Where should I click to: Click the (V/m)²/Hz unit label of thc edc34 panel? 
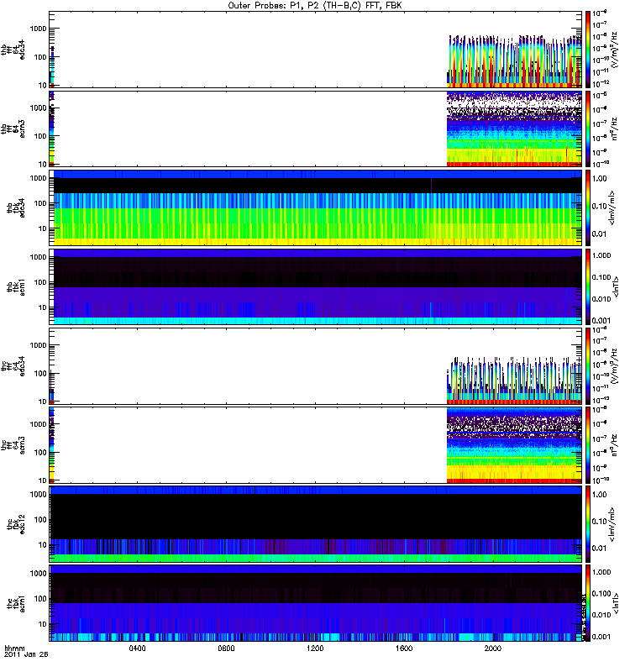click(614, 366)
